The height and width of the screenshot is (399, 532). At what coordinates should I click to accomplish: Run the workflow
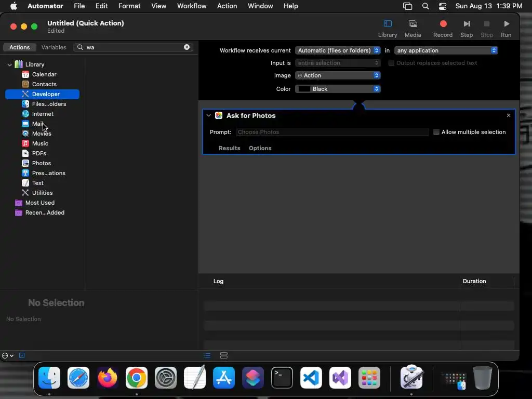click(x=506, y=29)
